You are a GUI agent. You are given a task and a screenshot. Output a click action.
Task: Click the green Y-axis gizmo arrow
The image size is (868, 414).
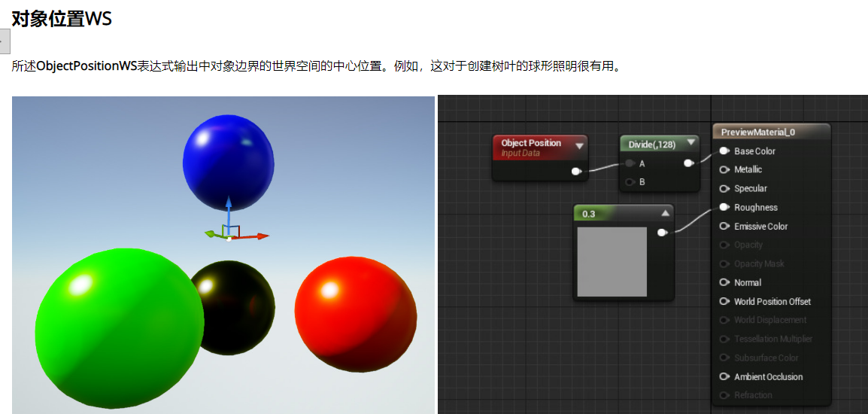[214, 234]
